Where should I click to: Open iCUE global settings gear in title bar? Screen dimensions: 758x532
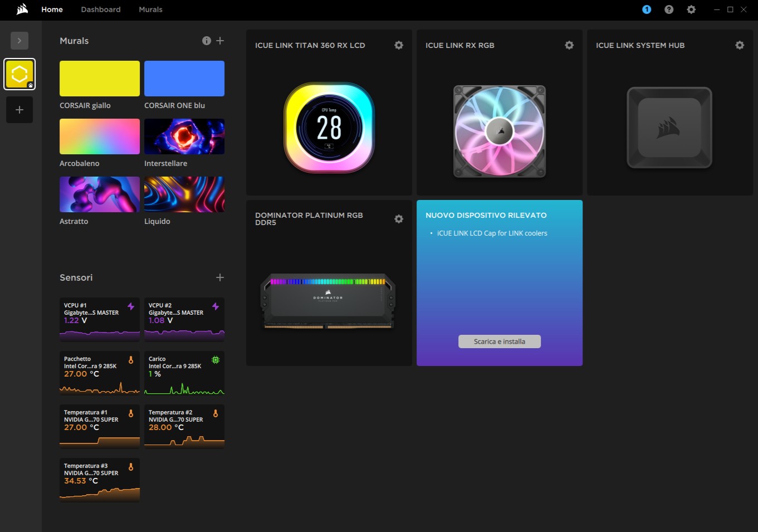coord(691,9)
